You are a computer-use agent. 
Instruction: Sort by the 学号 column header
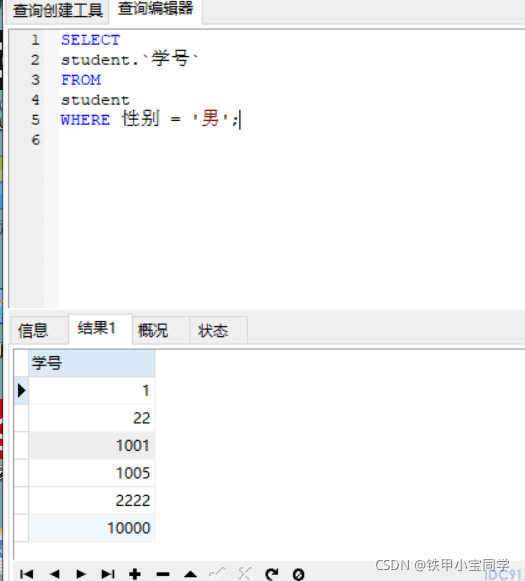(92, 363)
